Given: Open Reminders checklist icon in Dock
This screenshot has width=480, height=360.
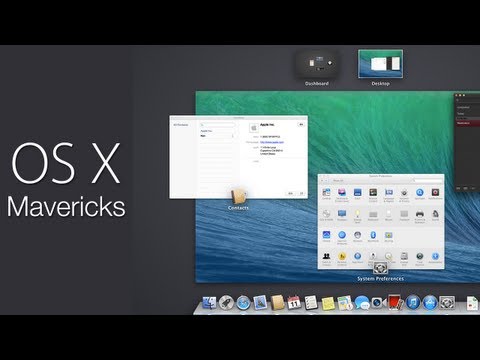Looking at the screenshot, I should (x=311, y=303).
